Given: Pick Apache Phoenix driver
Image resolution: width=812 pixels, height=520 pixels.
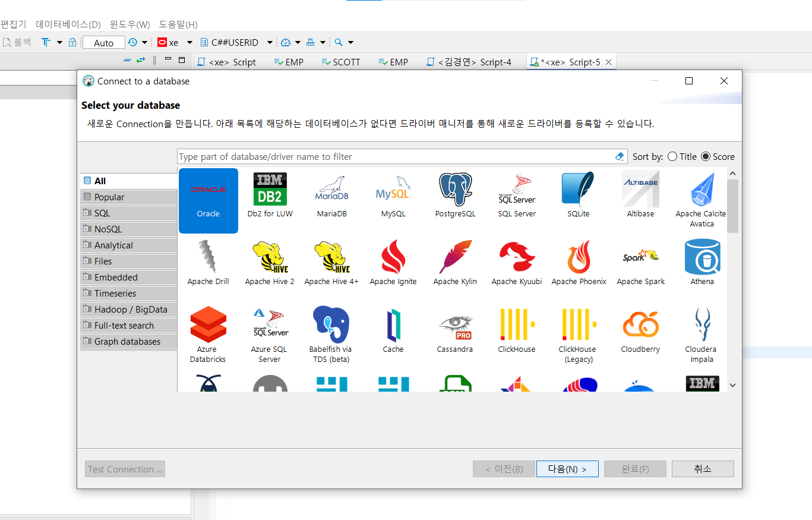Looking at the screenshot, I should point(579,263).
